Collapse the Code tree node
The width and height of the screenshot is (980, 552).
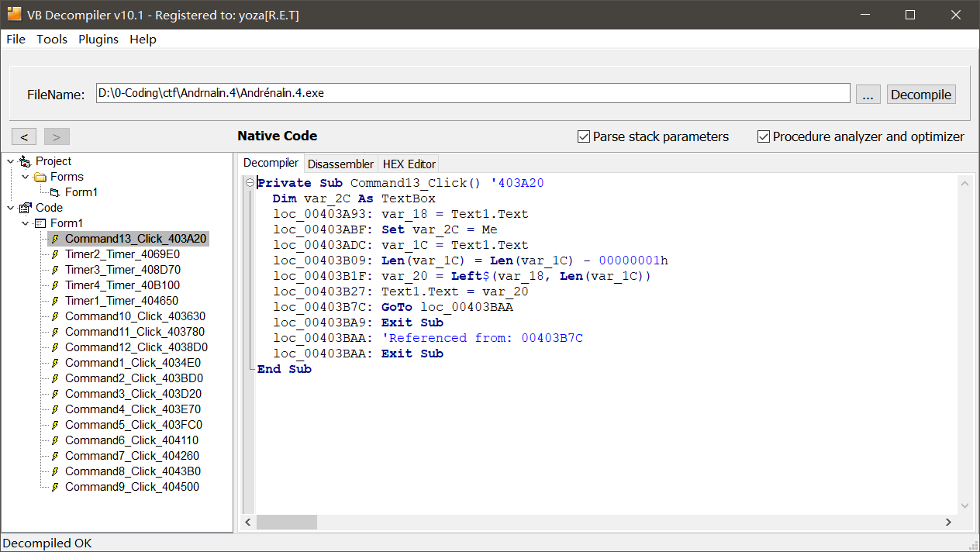(x=10, y=208)
